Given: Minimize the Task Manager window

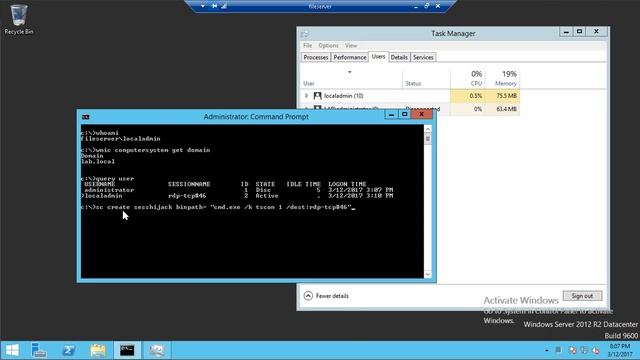Looking at the screenshot, I should (x=566, y=32).
